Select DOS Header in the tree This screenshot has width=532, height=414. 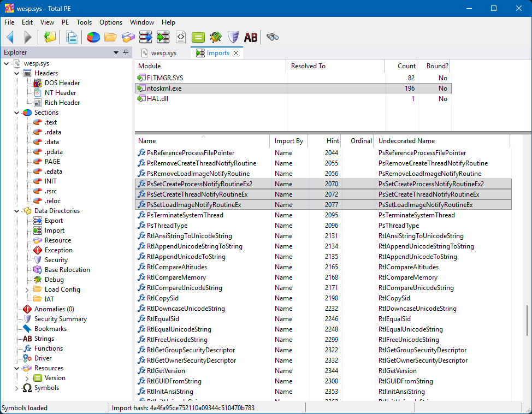click(62, 83)
